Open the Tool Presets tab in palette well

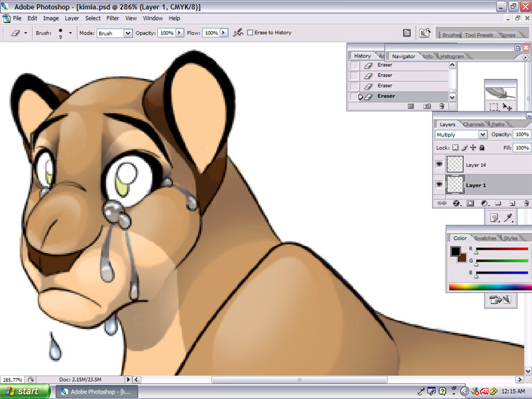coord(479,35)
